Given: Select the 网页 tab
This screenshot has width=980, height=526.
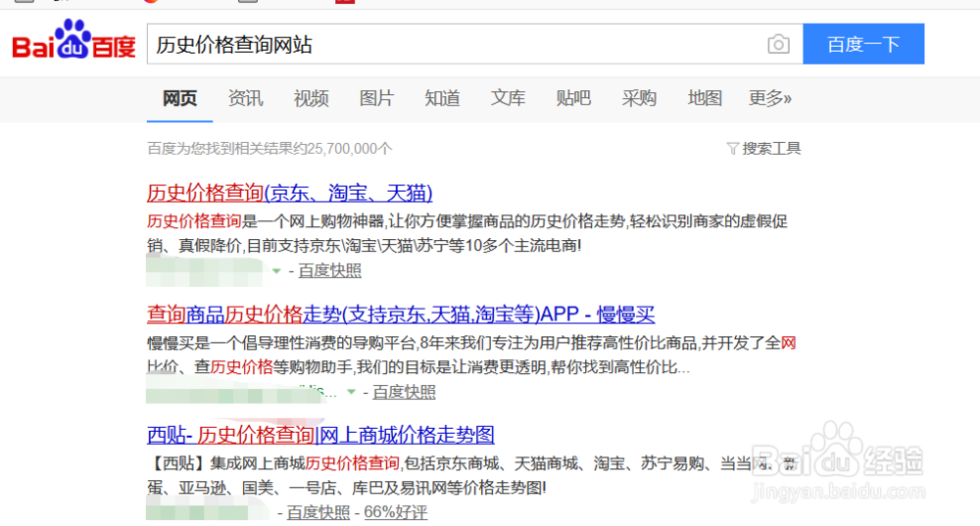Looking at the screenshot, I should pyautogui.click(x=179, y=98).
